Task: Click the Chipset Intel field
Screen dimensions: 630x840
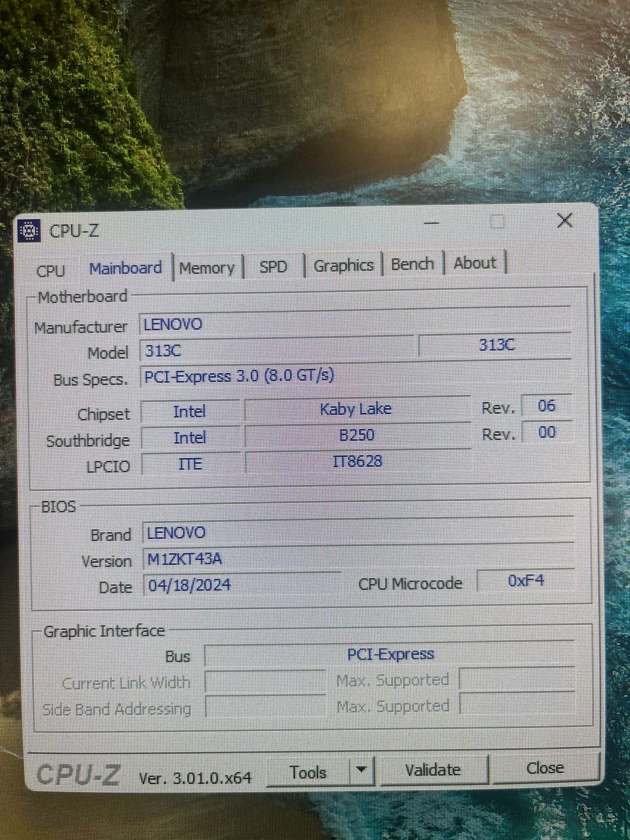Action: pos(190,411)
